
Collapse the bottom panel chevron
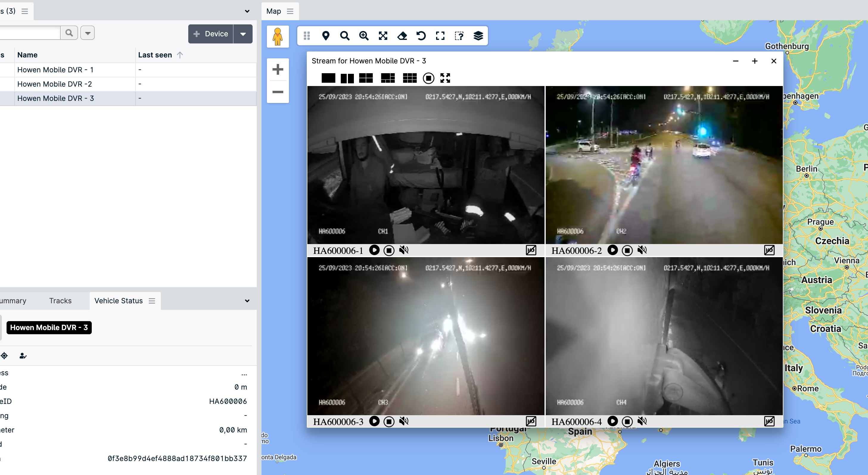[247, 301]
